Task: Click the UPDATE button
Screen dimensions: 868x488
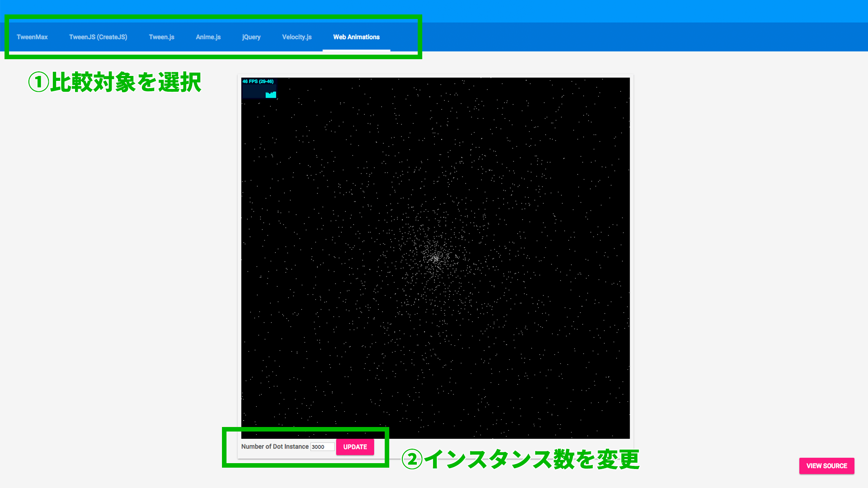Action: (354, 447)
